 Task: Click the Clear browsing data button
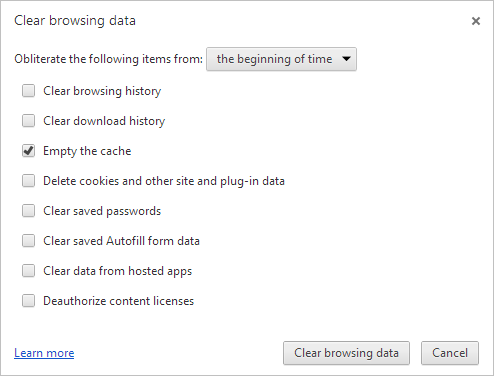click(346, 353)
